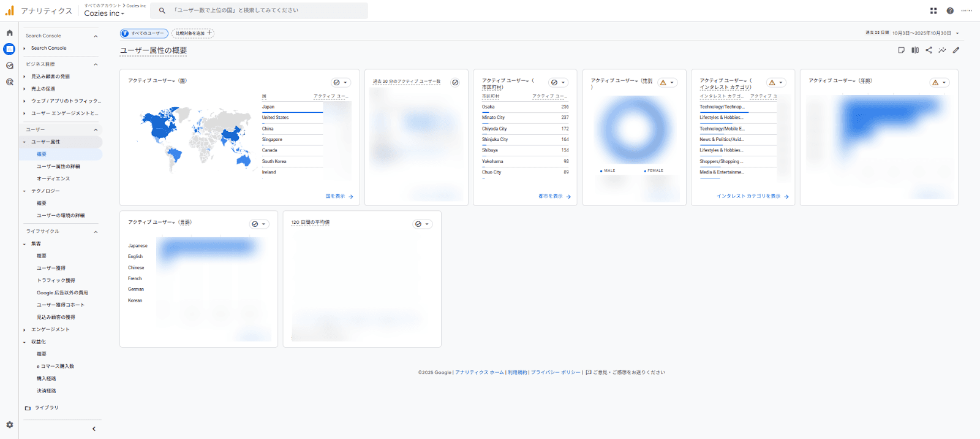Share this report via share icon
Image resolution: width=980 pixels, height=439 pixels.
pyautogui.click(x=929, y=50)
